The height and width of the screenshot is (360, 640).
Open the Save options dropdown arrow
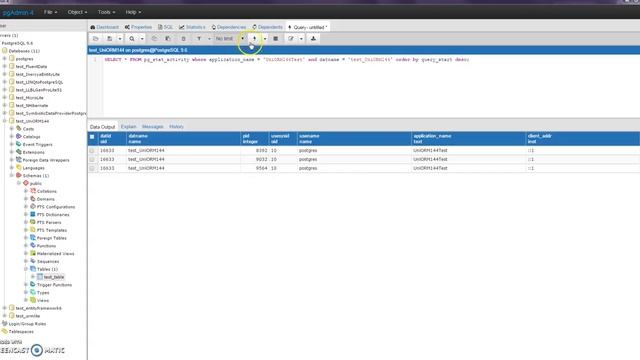[120, 39]
